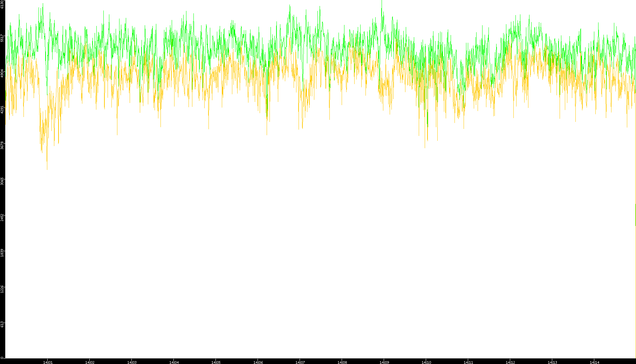Select the 5517 y-axis label
The width and height of the screenshot is (636, 364).
2,38
